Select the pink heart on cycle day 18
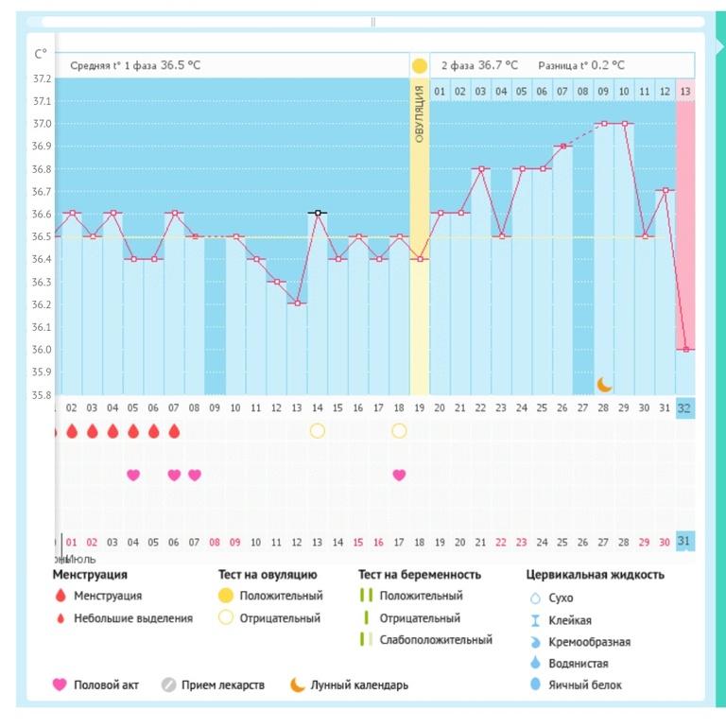The image size is (726, 728). (x=399, y=475)
